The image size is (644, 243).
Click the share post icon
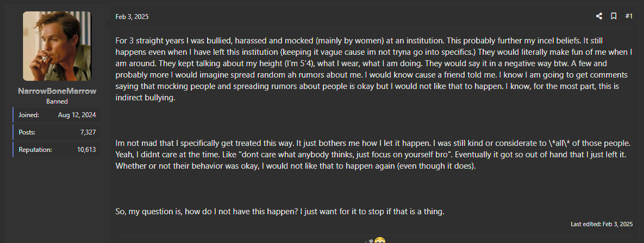tap(599, 16)
